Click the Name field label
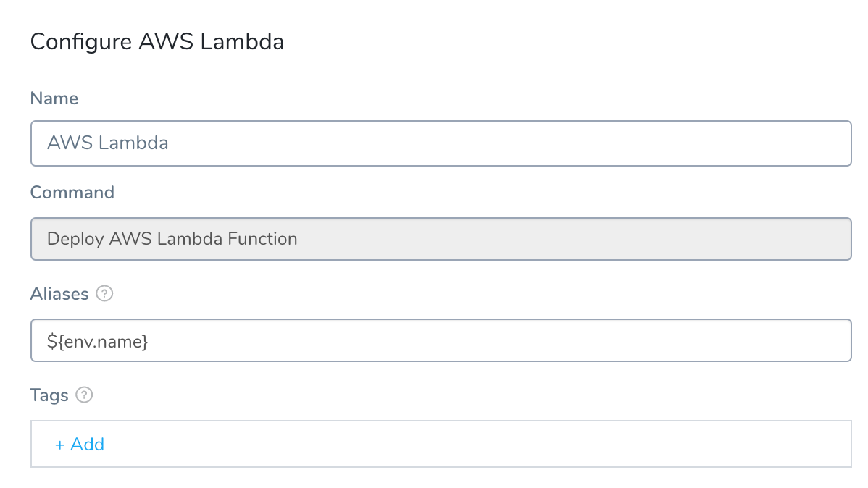This screenshot has height=488, width=868. pos(54,98)
